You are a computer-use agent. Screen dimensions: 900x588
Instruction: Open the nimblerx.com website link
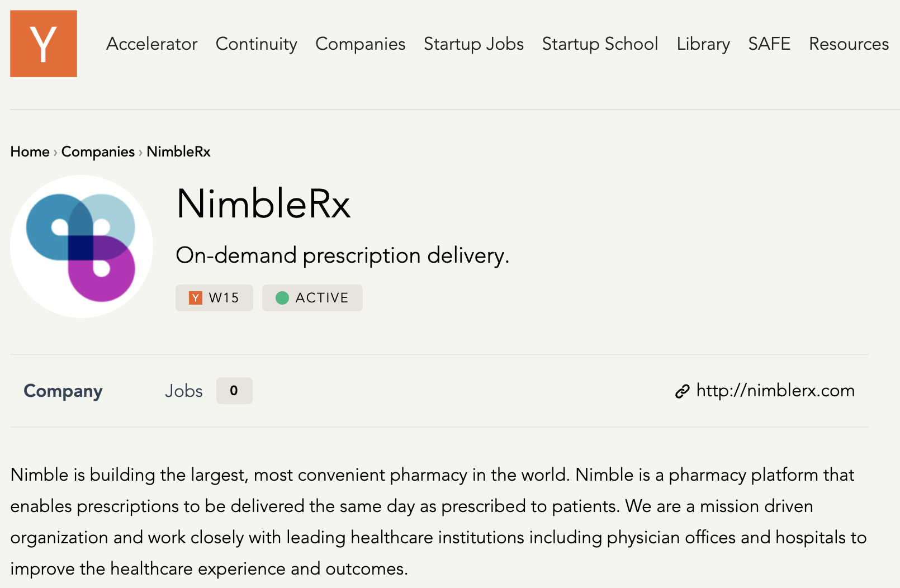pyautogui.click(x=775, y=390)
